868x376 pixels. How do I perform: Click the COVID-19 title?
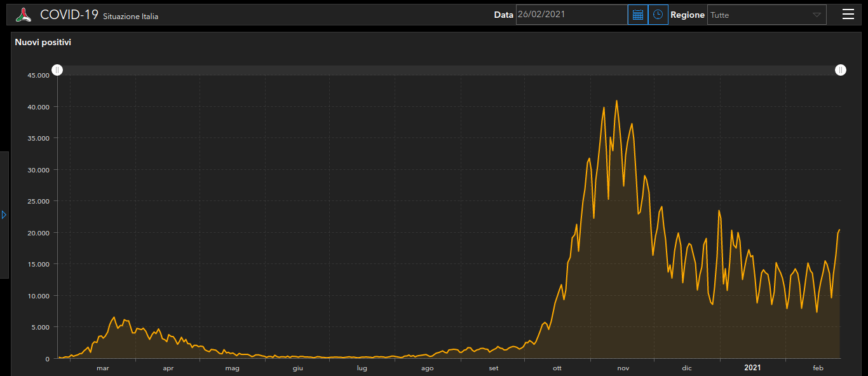pos(69,15)
